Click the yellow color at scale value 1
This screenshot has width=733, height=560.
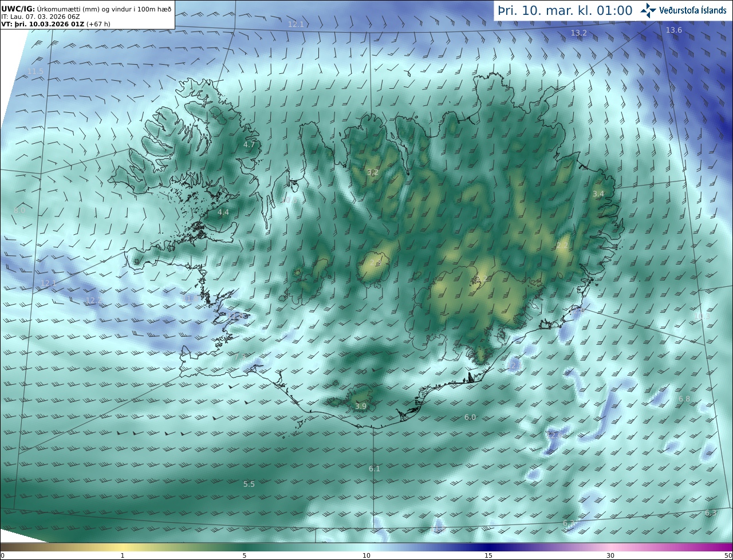(122, 547)
